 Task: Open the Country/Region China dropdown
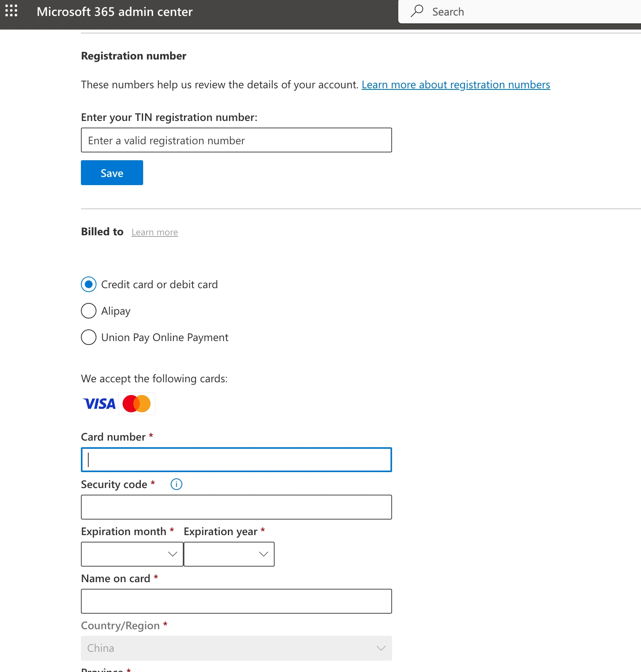(236, 648)
